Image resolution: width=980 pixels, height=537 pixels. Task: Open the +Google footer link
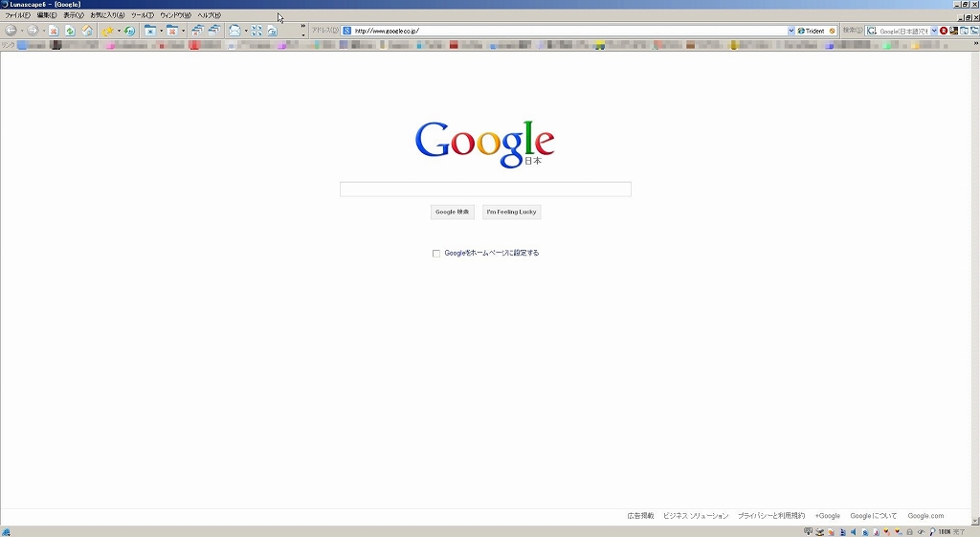(828, 516)
